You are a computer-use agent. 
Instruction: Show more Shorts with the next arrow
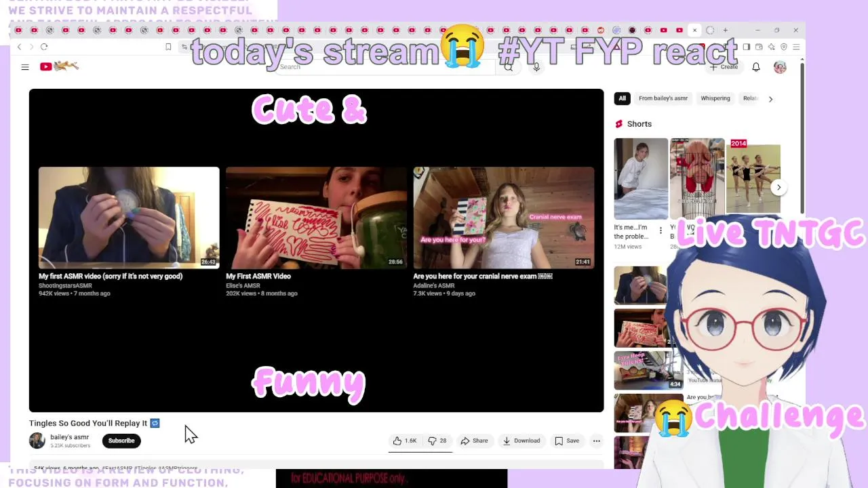[778, 187]
